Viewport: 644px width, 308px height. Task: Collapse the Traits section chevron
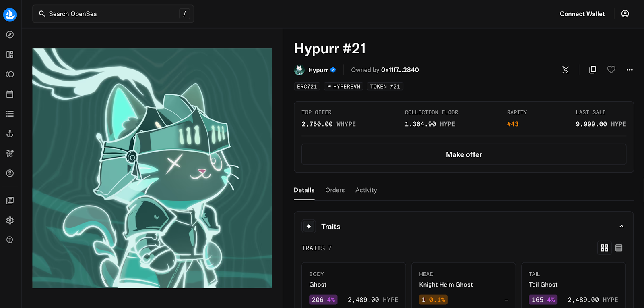[621, 226]
